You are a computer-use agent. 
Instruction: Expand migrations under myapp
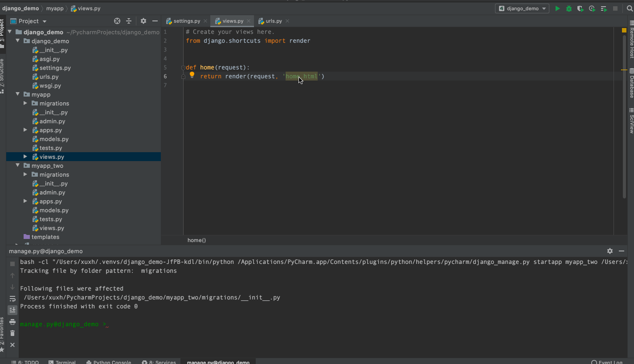click(x=25, y=103)
